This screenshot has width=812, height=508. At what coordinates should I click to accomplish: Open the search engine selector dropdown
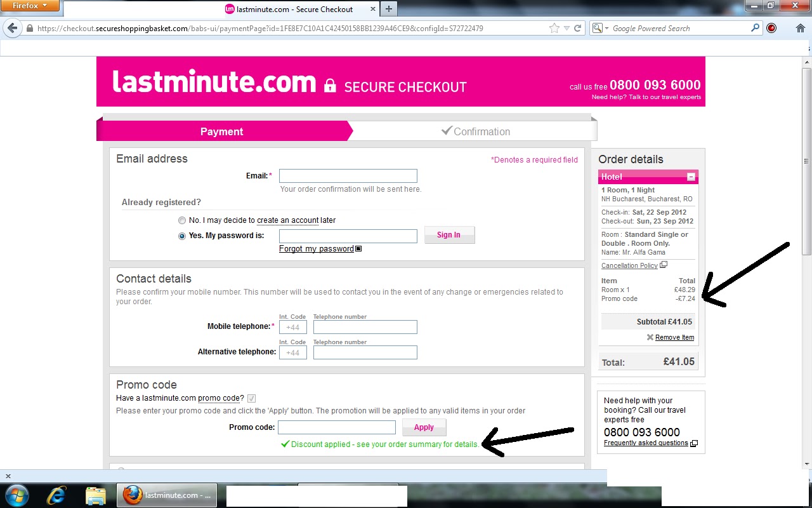tap(601, 29)
